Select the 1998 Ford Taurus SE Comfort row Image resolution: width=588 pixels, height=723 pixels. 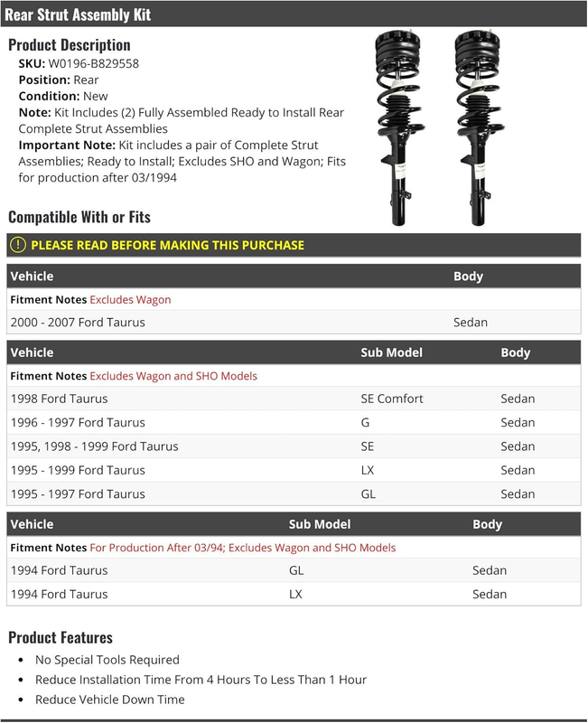point(294,399)
